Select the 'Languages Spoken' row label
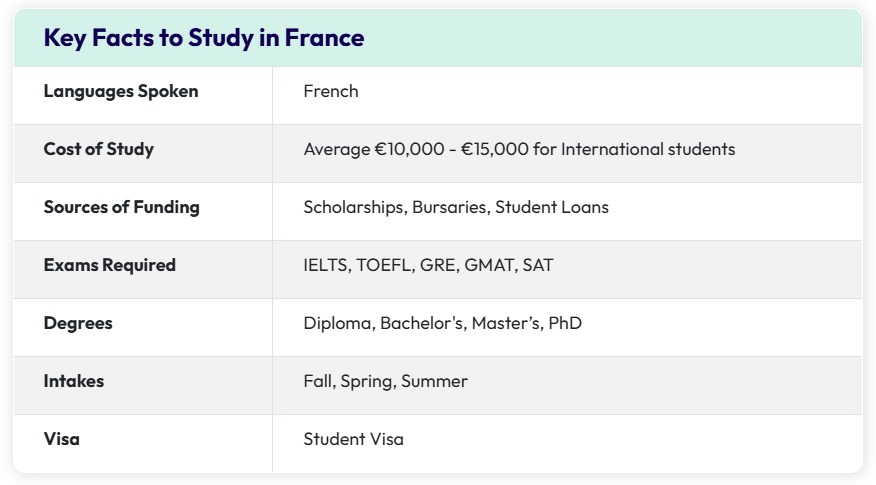Viewport: 876px width, 485px height. (x=121, y=91)
